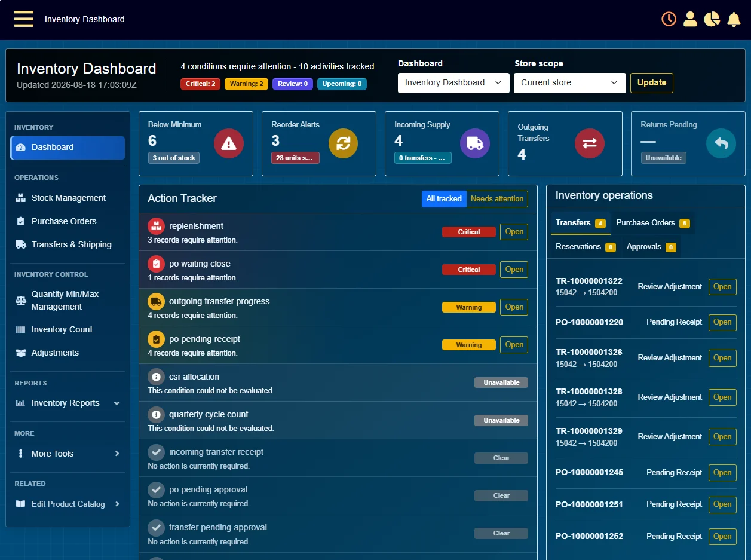Click the 3 out of stock label
Screen dimensions: 751x560
point(174,158)
